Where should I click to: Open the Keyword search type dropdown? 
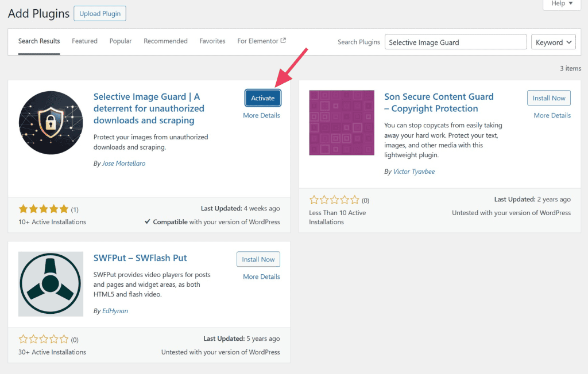pyautogui.click(x=554, y=42)
